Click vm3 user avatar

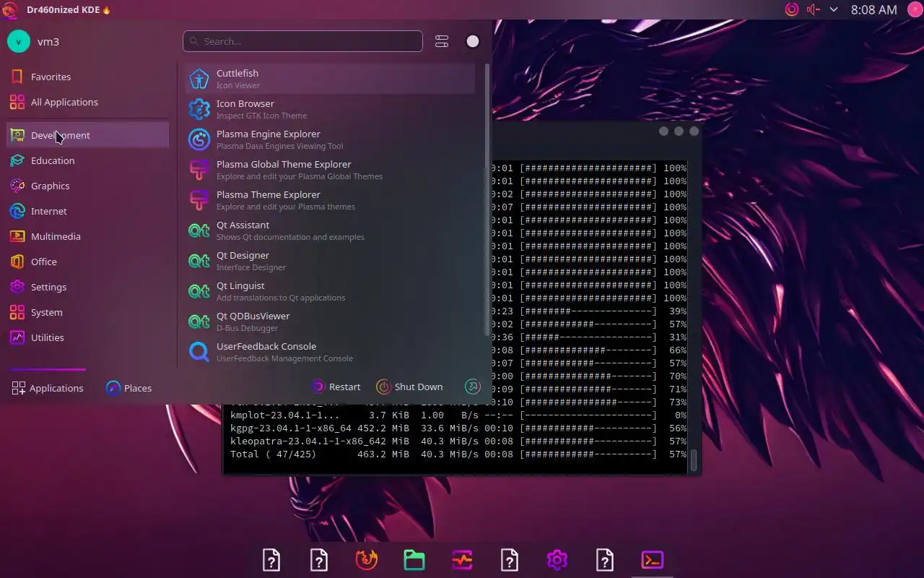click(18, 41)
